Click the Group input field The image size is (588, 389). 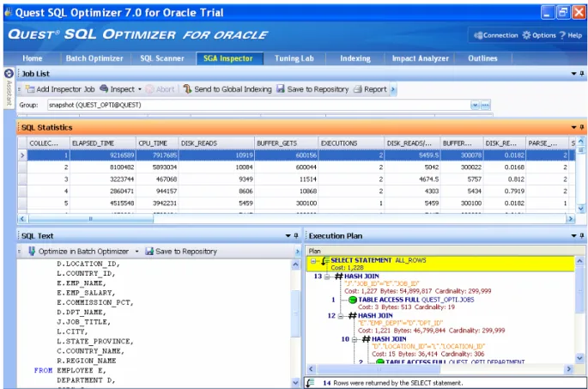coord(258,105)
